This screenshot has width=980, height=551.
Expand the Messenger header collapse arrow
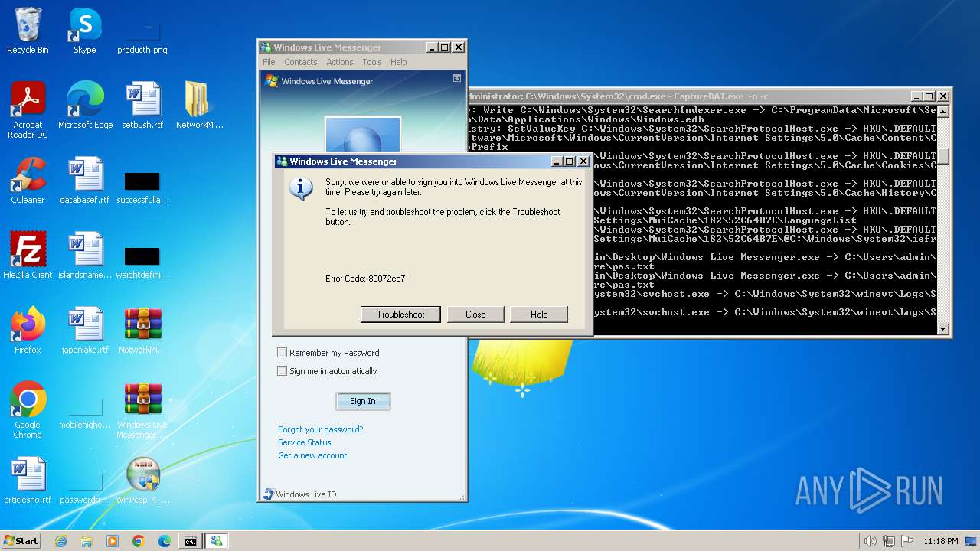[457, 78]
